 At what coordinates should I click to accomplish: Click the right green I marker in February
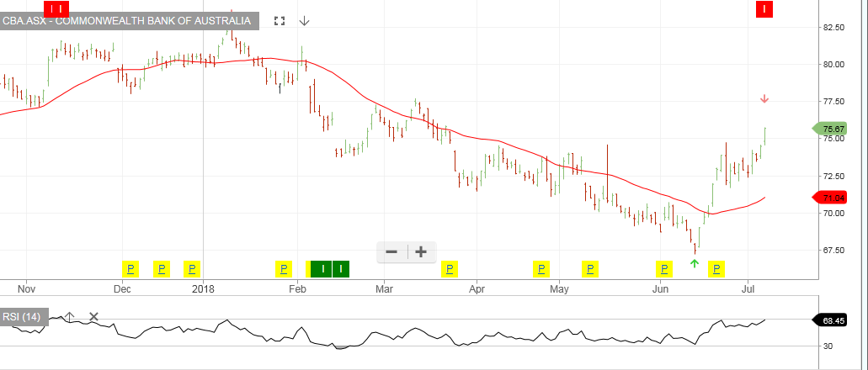pyautogui.click(x=341, y=269)
